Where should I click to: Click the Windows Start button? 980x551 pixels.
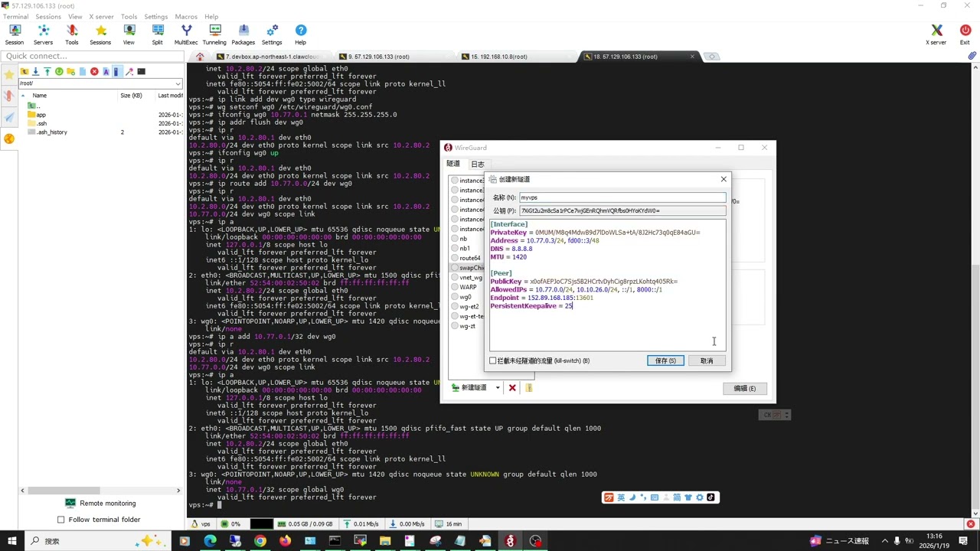point(13,541)
